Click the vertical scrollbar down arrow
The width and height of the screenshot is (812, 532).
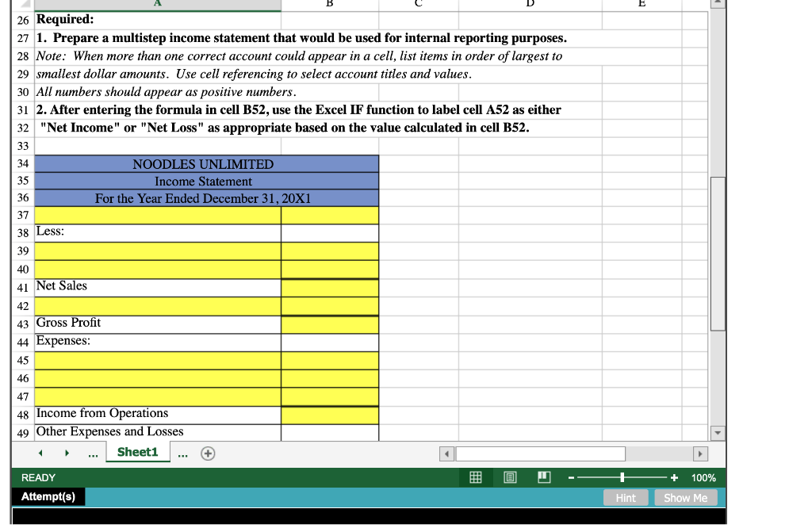click(717, 432)
